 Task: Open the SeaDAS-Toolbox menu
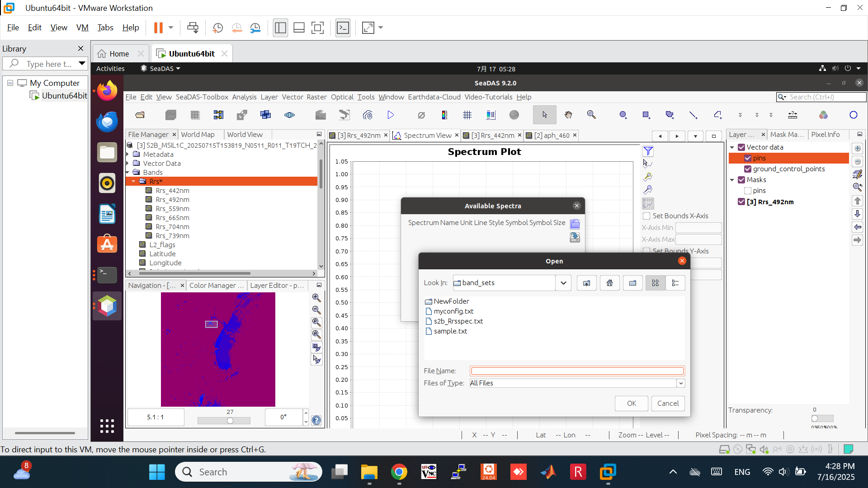click(x=202, y=97)
